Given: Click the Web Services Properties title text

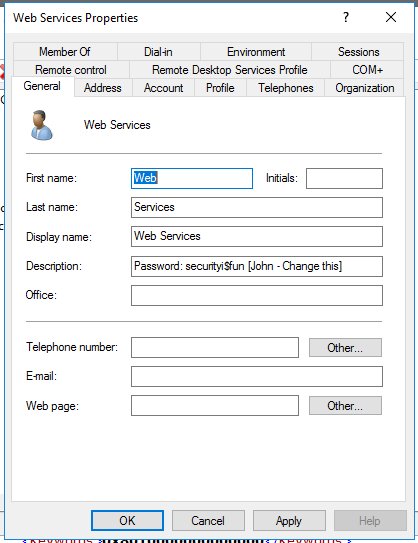Looking at the screenshot, I should [75, 18].
